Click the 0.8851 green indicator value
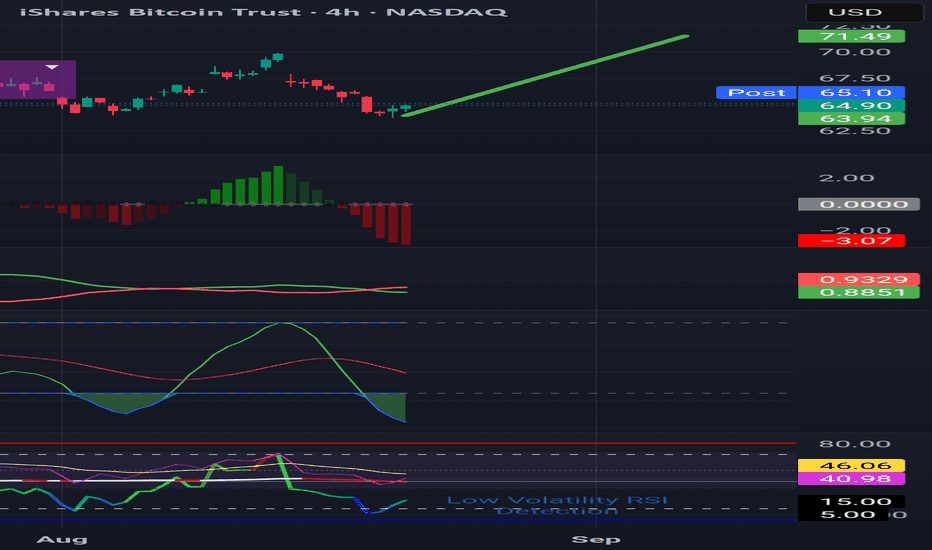The height and width of the screenshot is (550, 932). 858,293
